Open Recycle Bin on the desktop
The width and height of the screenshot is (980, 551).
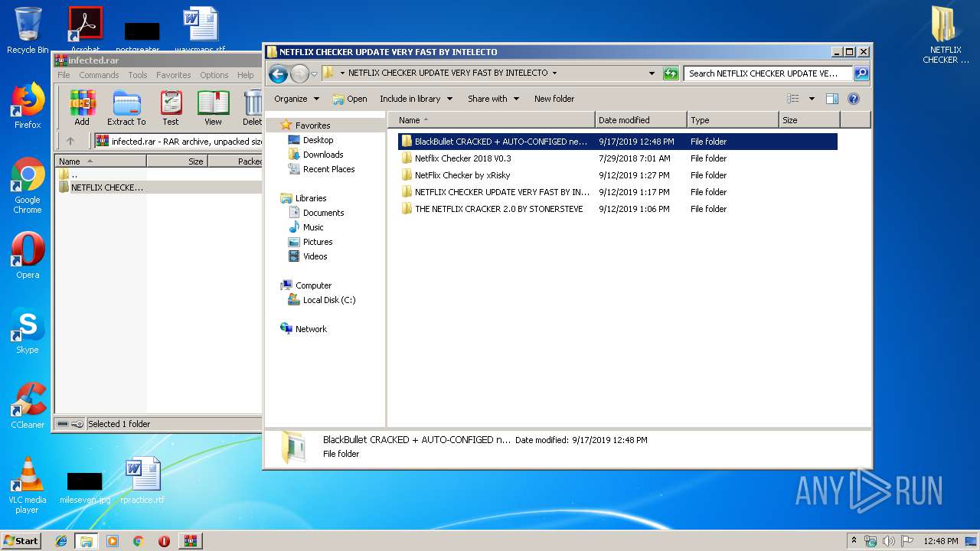(28, 31)
